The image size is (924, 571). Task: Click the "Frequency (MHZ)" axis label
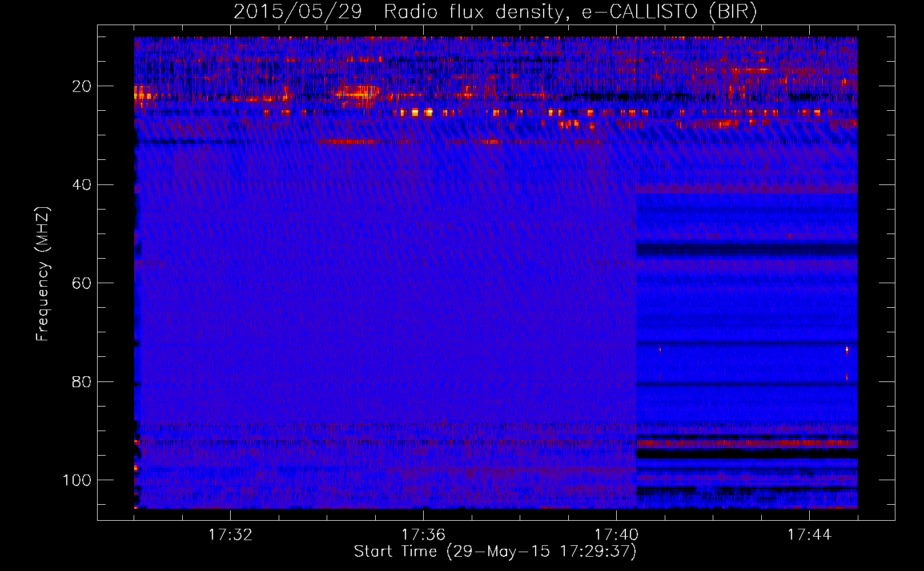43,274
